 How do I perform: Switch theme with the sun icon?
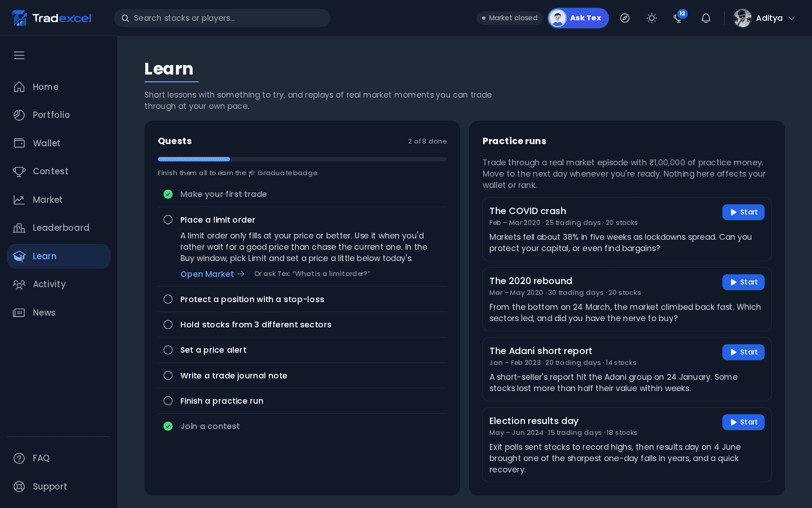[652, 18]
